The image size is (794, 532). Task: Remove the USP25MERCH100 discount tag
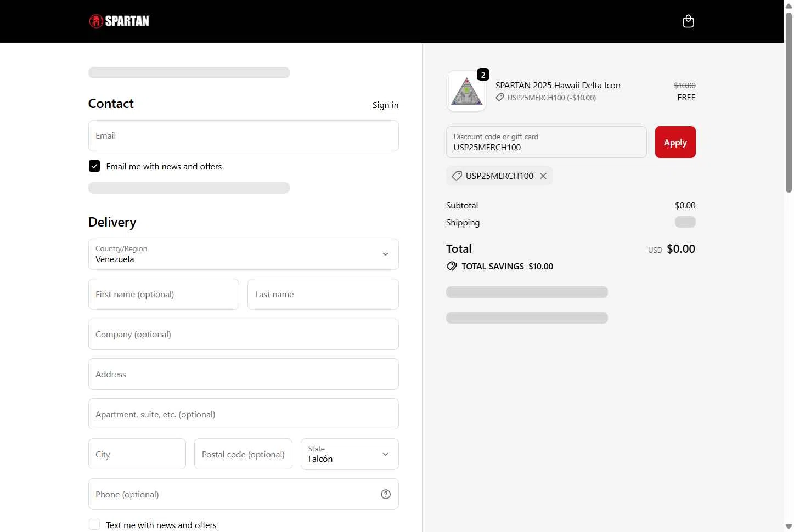coord(543,176)
